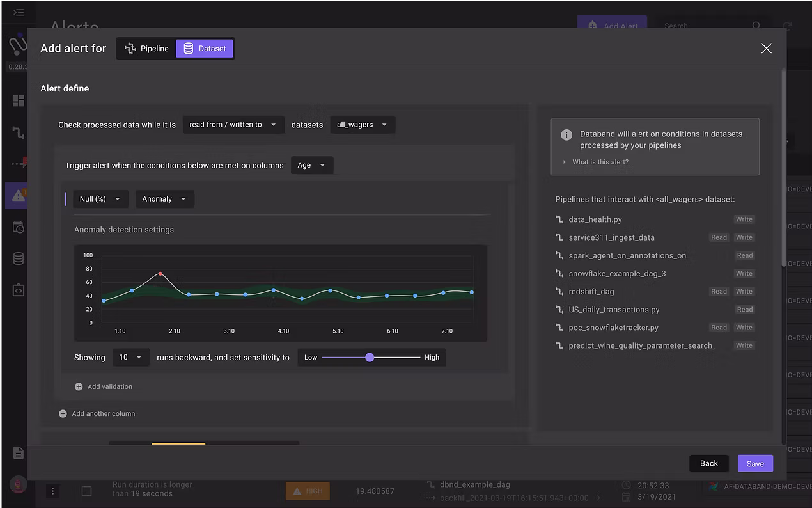812x508 pixels.
Task: Open the Datasets database icon in sidebar
Action: point(18,258)
